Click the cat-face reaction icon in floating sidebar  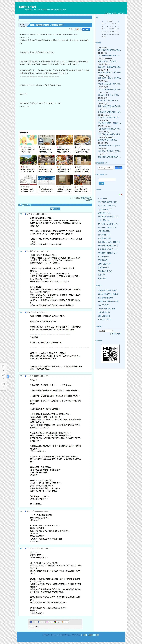[3, 375]
